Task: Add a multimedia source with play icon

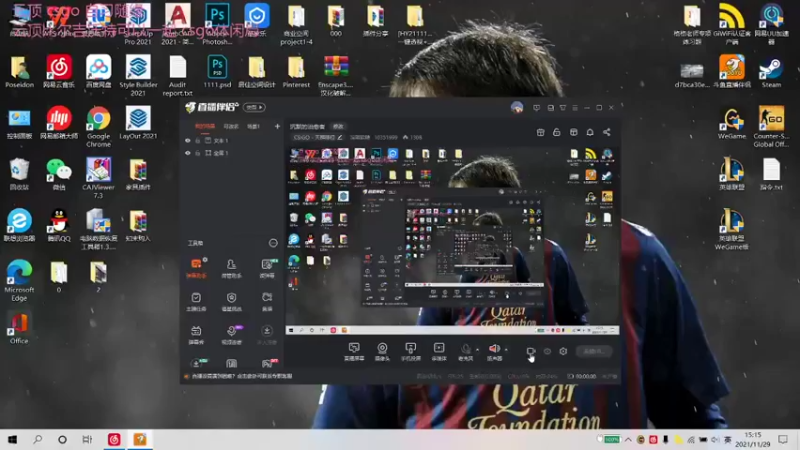Action: click(439, 352)
